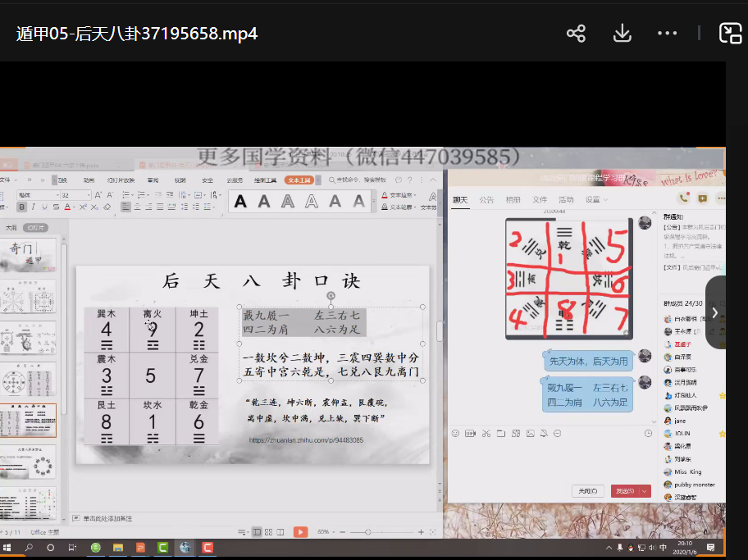Open chat message history clock icon

[x=648, y=433]
